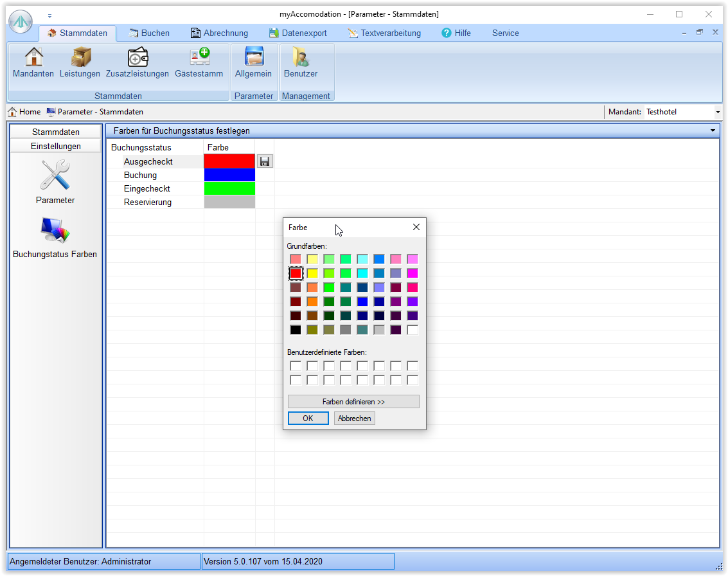Open the Gästestamm icon
728x576 pixels.
click(199, 57)
